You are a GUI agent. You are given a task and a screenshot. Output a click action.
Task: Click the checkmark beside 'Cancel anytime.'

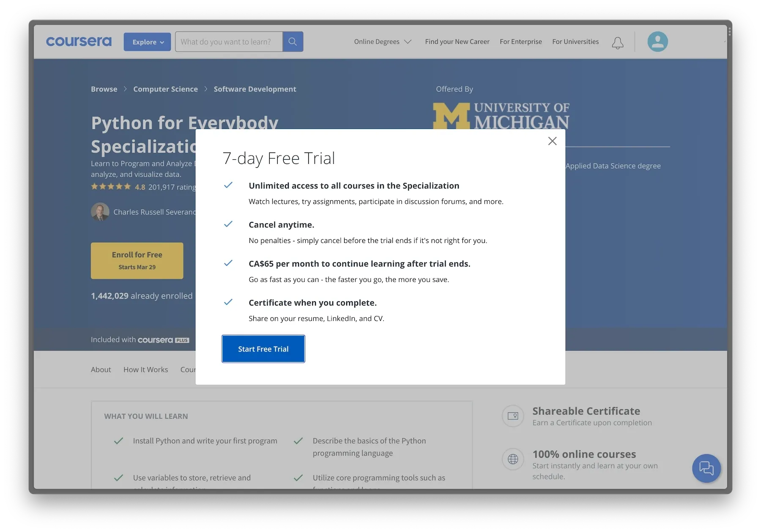pyautogui.click(x=228, y=224)
